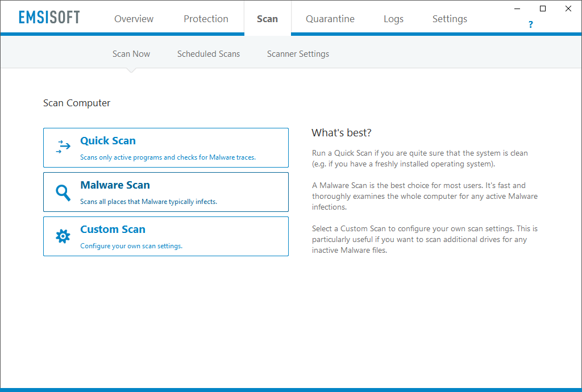
Task: Click the pointer arrow under Scan Now
Action: (x=131, y=69)
